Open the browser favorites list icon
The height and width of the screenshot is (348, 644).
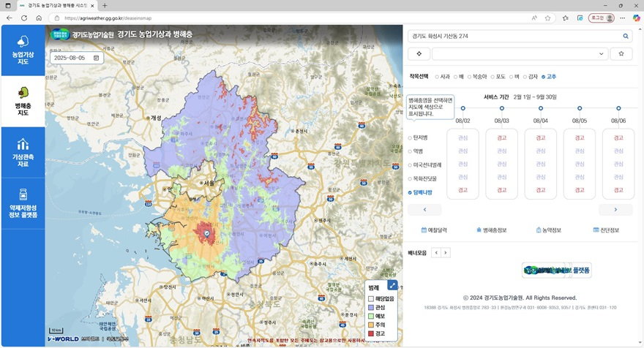pyautogui.click(x=566, y=18)
